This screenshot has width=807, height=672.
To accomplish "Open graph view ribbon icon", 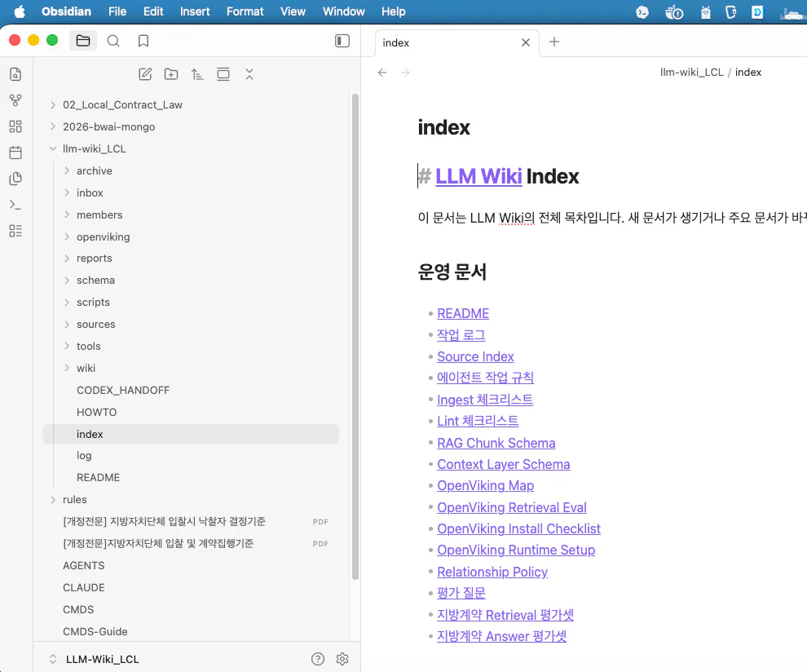I will pyautogui.click(x=15, y=100).
